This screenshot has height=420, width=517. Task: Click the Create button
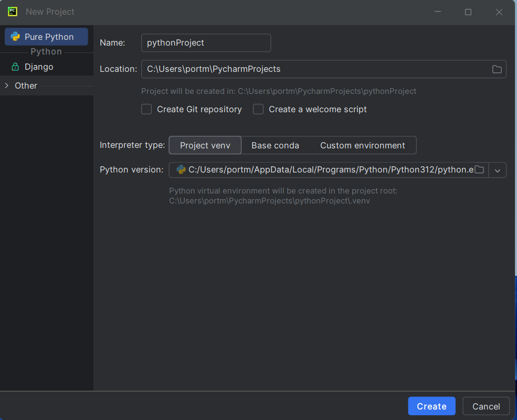431,406
